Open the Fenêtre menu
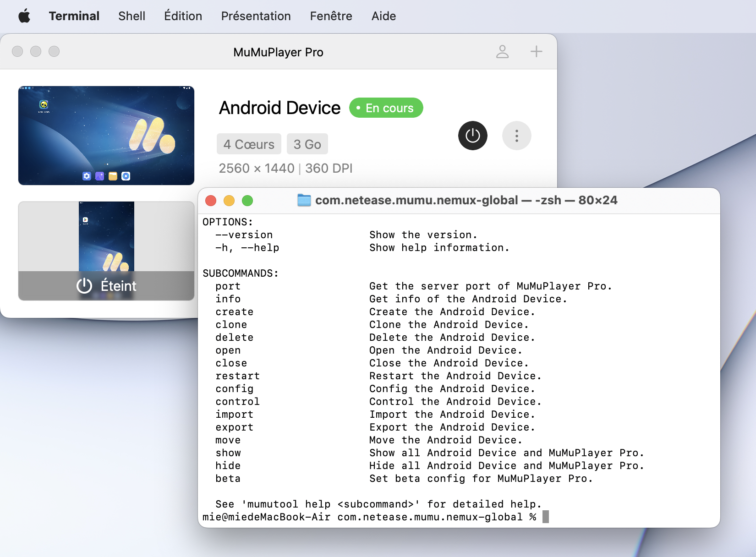 (331, 16)
